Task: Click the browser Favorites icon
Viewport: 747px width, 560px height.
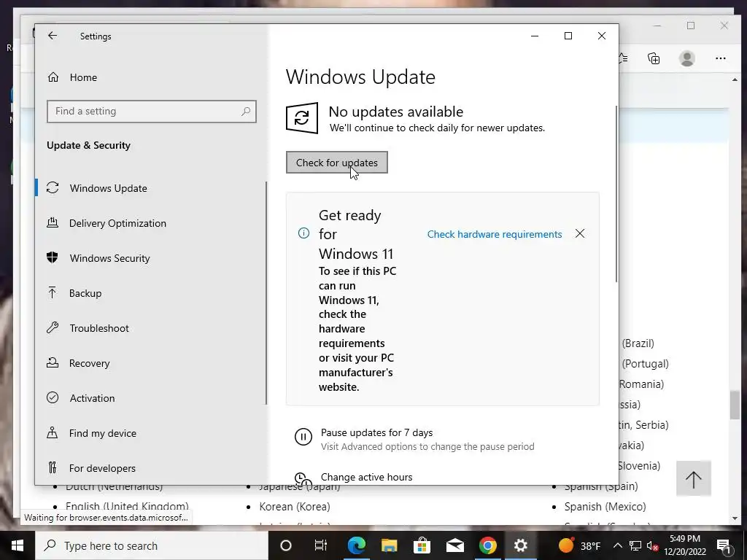Action: 624,58
